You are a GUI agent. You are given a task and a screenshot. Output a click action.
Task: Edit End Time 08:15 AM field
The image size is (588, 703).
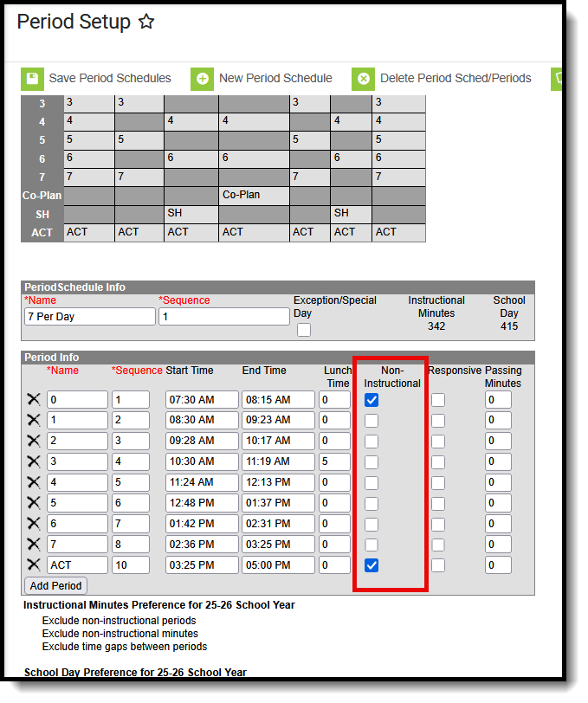(x=278, y=399)
